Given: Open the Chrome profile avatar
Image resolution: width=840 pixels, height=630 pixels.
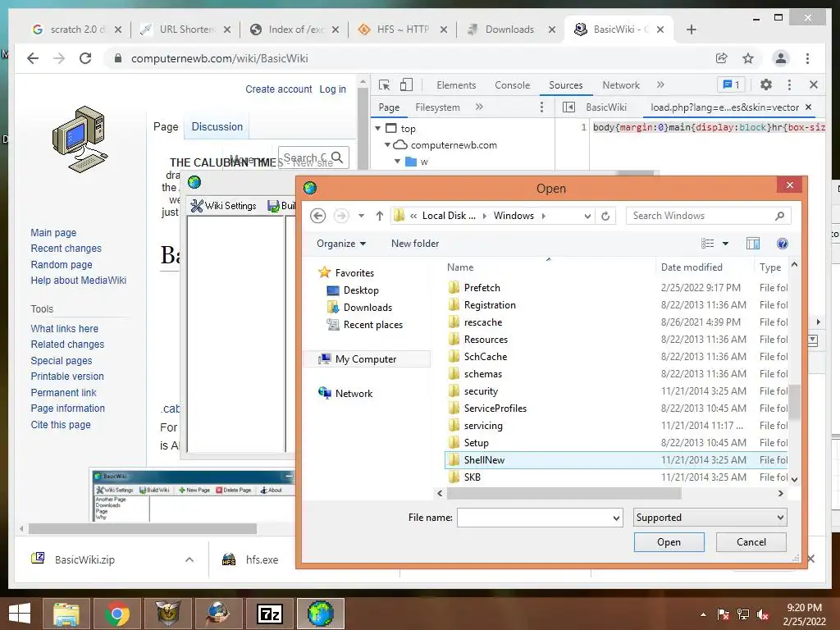Looking at the screenshot, I should point(781,58).
